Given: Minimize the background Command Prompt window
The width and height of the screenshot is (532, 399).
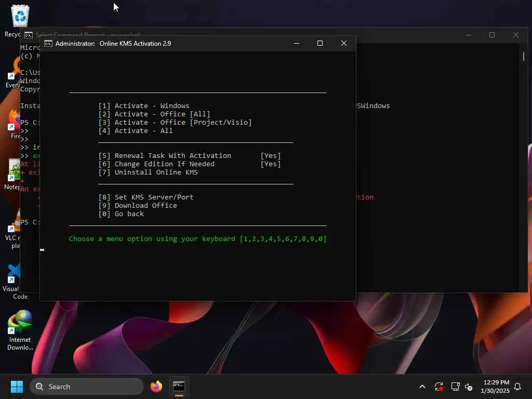Looking at the screenshot, I should 468,35.
